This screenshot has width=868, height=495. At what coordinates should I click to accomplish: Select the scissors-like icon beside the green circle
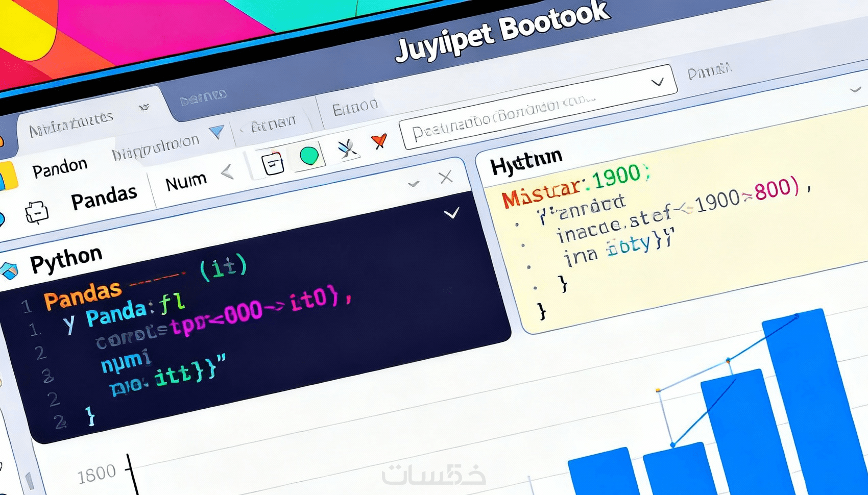(x=348, y=148)
